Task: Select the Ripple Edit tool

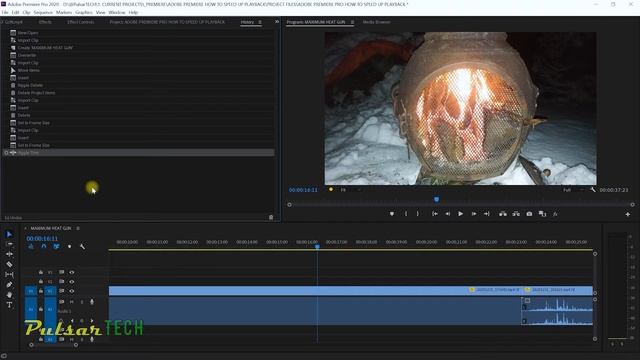Action: (9, 254)
